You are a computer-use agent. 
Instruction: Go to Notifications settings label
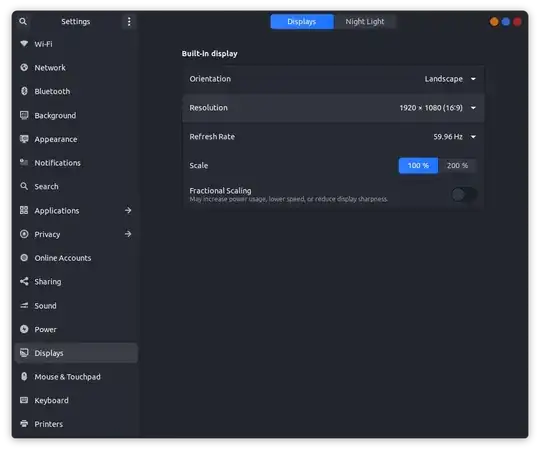(x=58, y=163)
